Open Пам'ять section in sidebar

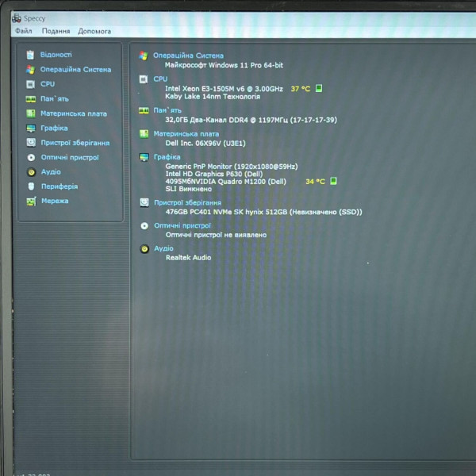coord(55,98)
